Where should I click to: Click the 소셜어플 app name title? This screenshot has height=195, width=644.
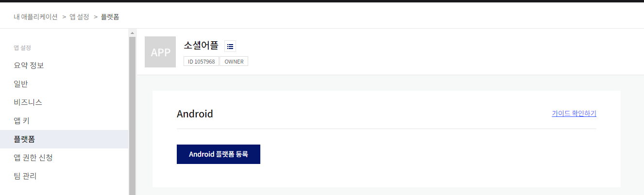click(x=201, y=46)
